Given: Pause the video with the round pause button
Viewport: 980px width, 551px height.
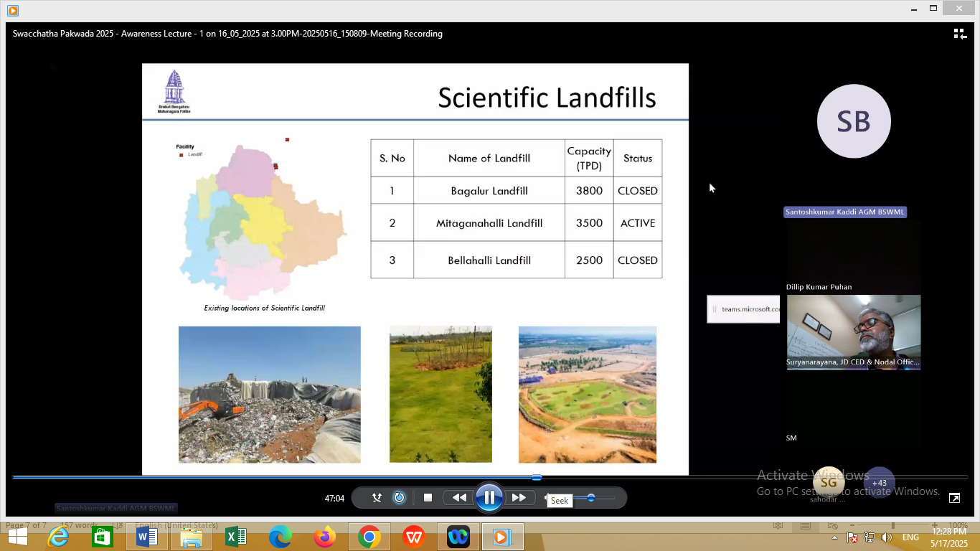Looking at the screenshot, I should (x=489, y=497).
